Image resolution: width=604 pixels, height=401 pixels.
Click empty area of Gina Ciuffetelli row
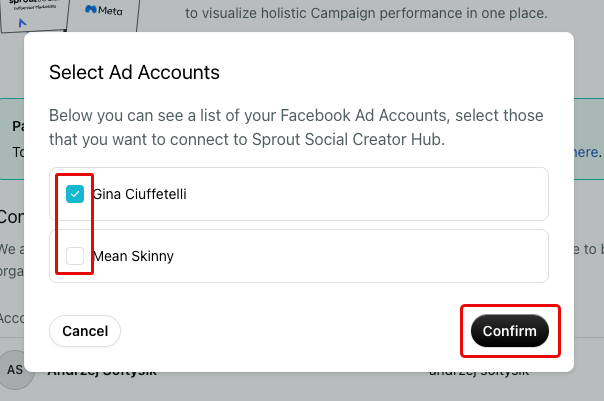click(366, 194)
